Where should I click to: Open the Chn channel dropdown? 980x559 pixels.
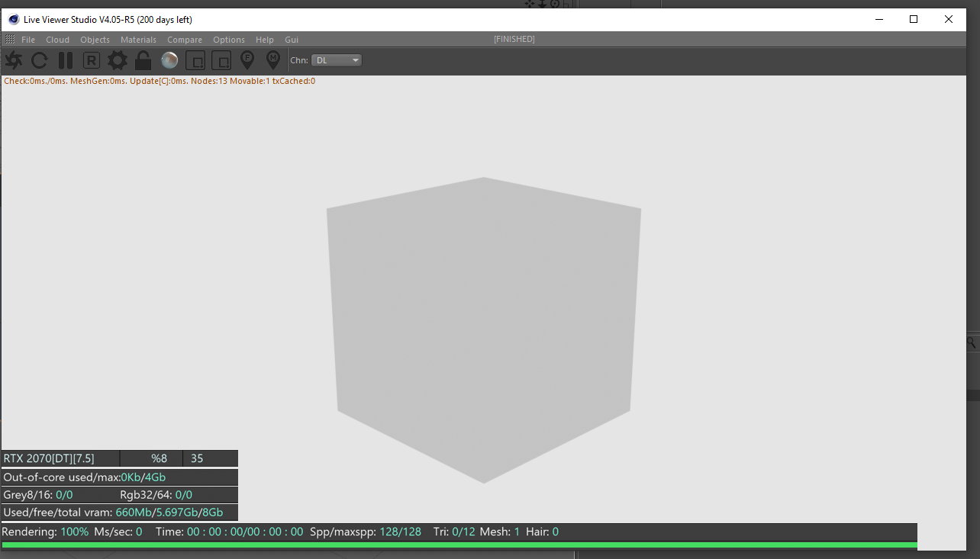pos(337,60)
